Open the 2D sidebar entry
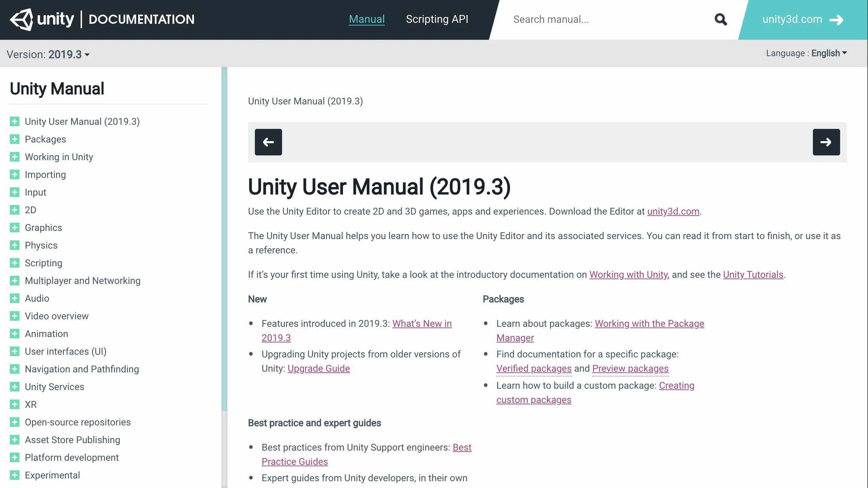The height and width of the screenshot is (488, 868). click(30, 210)
